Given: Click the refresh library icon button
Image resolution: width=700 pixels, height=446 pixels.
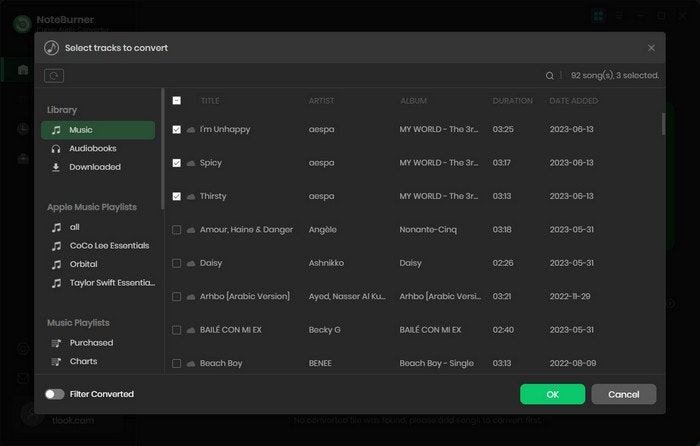Looking at the screenshot, I should (x=54, y=76).
